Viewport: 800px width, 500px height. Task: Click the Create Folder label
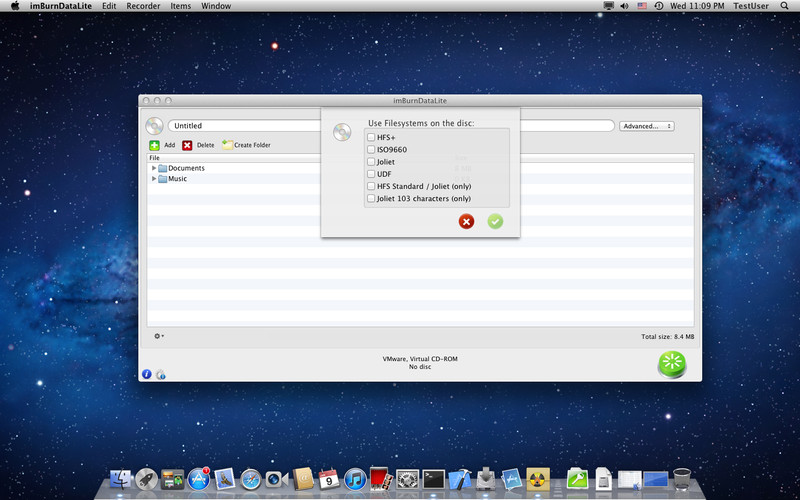pyautogui.click(x=252, y=145)
